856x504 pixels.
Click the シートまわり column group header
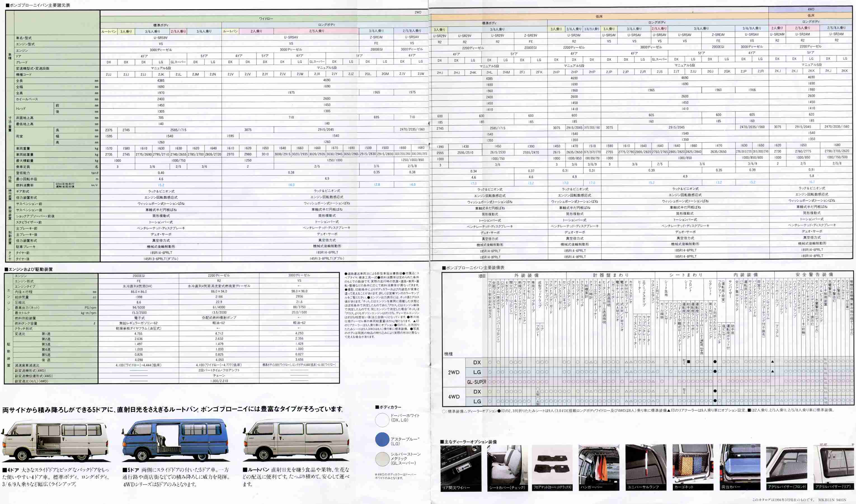[685, 275]
